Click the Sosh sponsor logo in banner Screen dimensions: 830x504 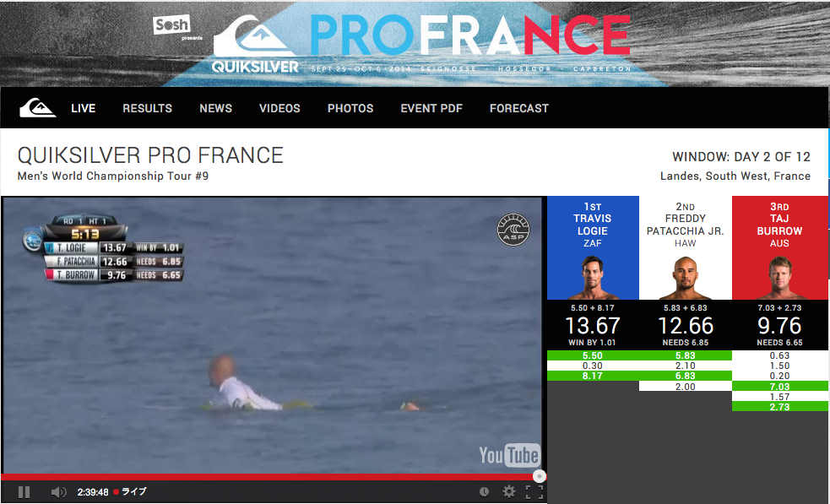171,24
